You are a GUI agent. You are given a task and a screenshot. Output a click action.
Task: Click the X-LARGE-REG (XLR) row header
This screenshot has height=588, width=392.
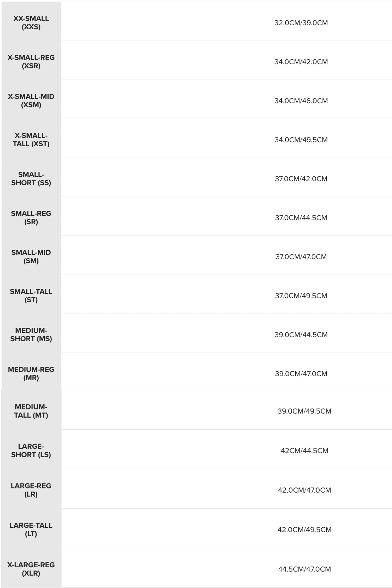[31, 569]
